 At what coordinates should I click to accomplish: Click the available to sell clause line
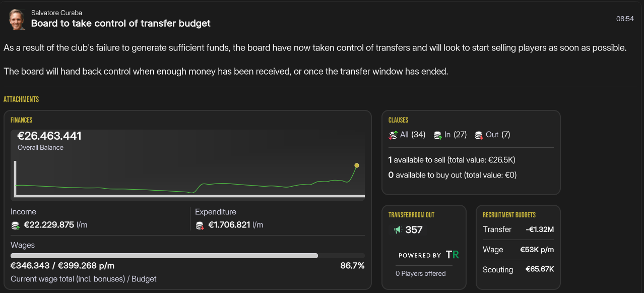click(452, 160)
